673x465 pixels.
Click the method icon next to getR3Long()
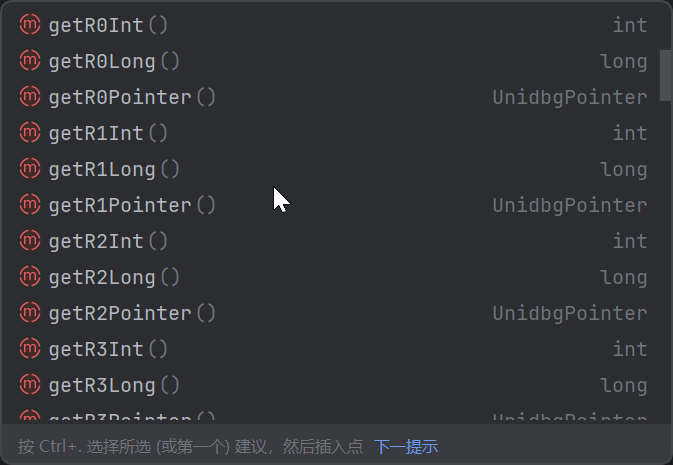pos(30,385)
